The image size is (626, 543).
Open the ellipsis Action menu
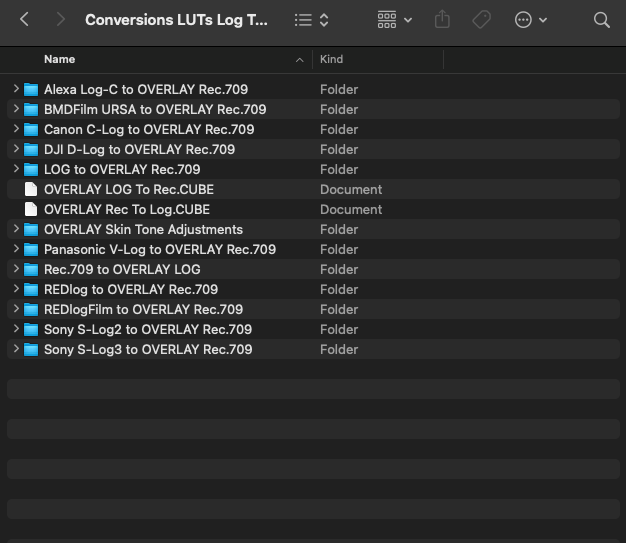tap(530, 20)
